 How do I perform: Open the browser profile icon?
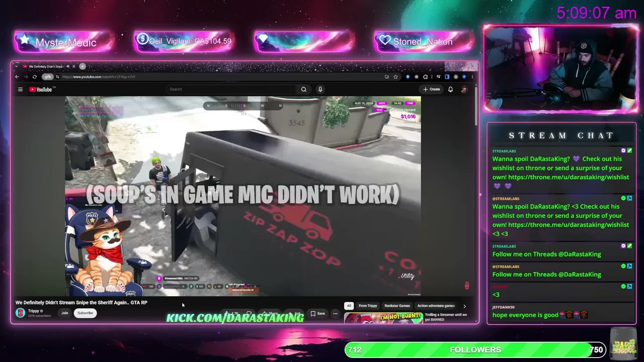(456, 77)
